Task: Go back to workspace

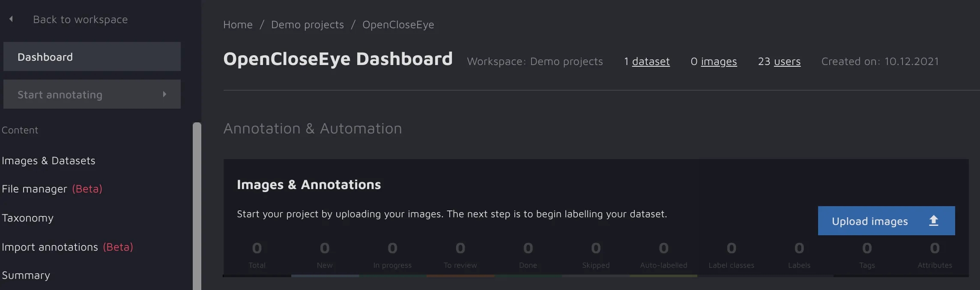Action: tap(80, 20)
